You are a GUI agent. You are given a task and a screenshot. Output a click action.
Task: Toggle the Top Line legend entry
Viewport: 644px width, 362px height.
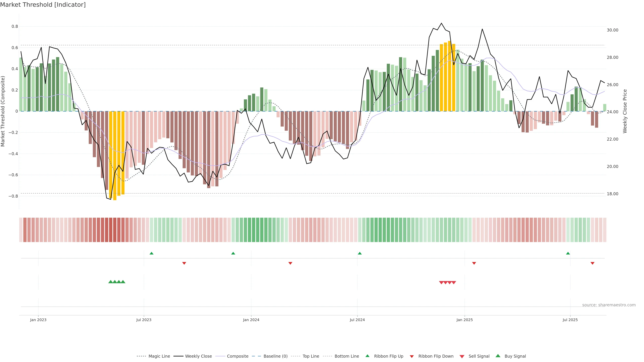(x=311, y=356)
